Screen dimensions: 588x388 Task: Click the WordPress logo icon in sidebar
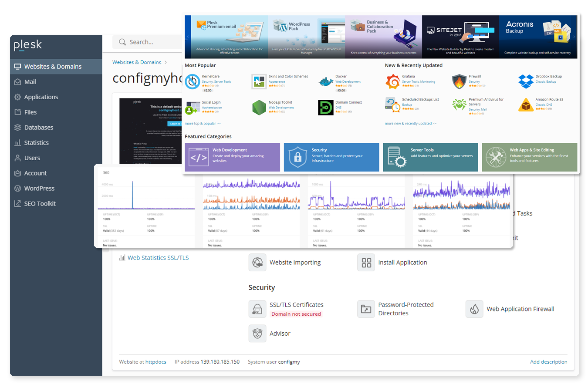point(17,189)
